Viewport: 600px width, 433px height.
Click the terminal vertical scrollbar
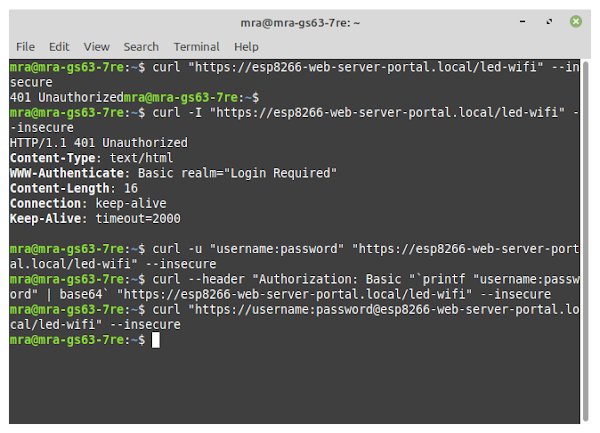click(x=585, y=241)
